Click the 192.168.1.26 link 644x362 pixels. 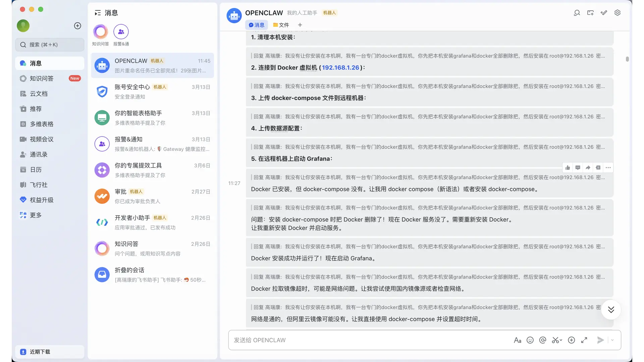[340, 67]
